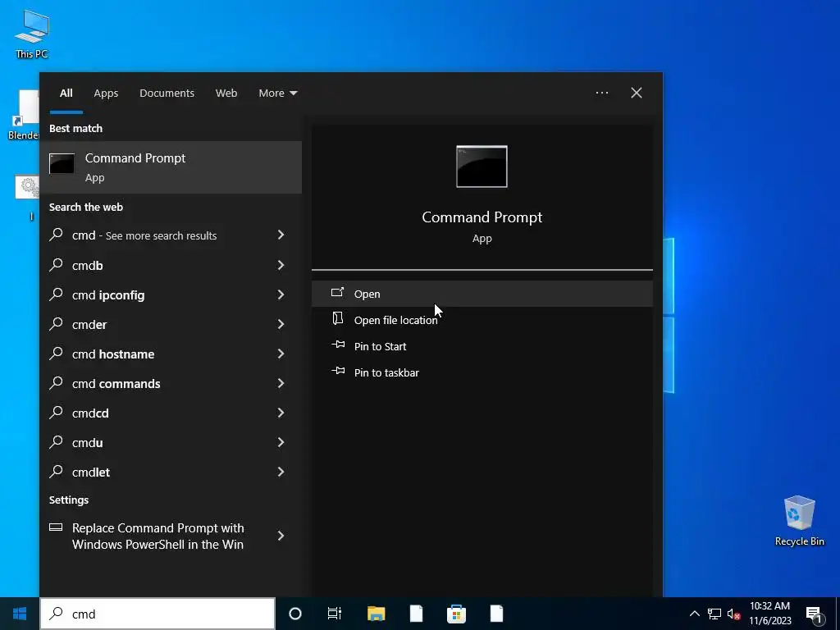The image size is (840, 630).
Task: Open the Action Center notifications icon
Action: tap(814, 614)
